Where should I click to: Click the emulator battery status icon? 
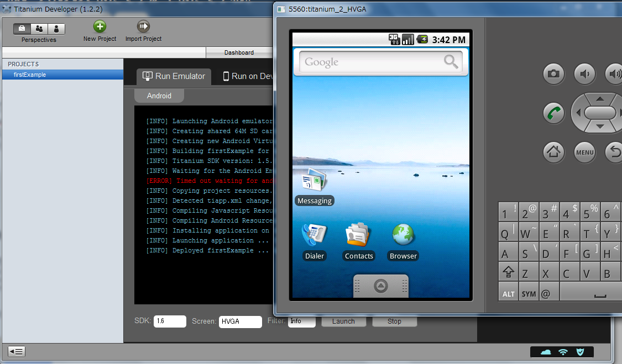pos(422,39)
